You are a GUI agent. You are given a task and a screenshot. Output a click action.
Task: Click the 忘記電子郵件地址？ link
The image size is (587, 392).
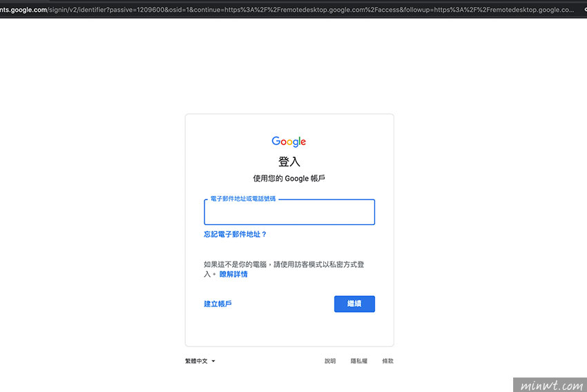235,235
